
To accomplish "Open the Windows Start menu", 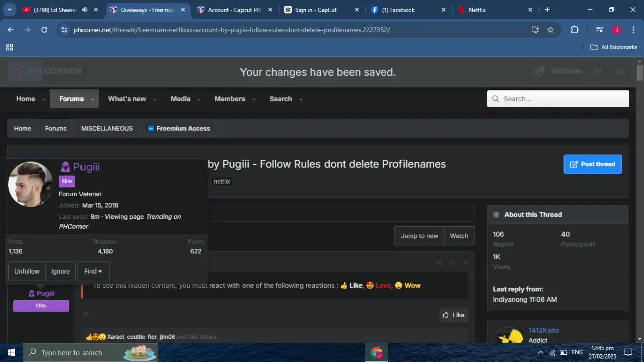I will [x=11, y=352].
